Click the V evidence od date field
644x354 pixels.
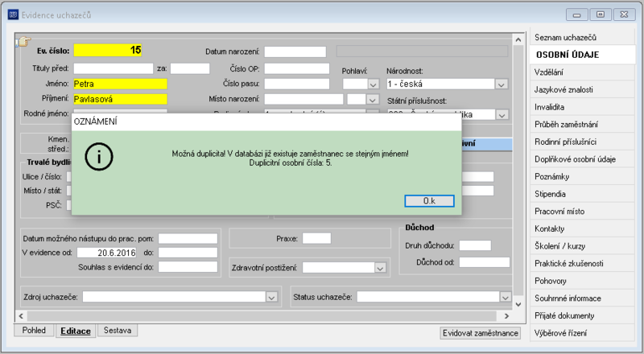109,253
